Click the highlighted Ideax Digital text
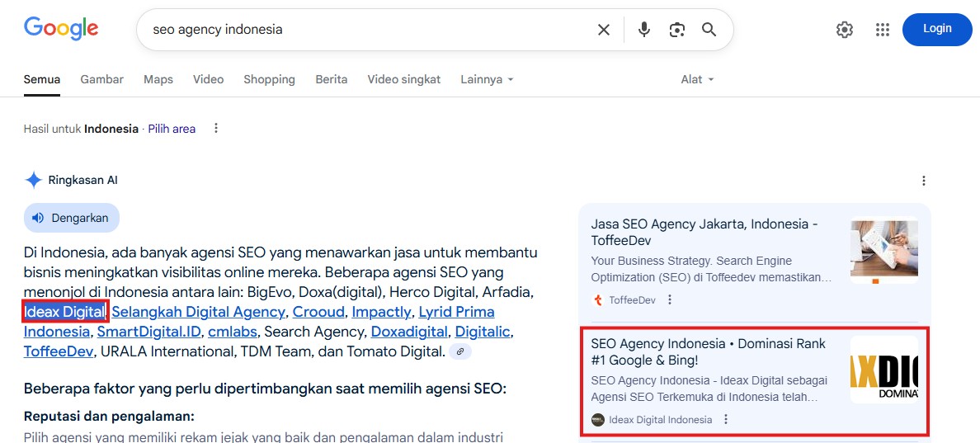Viewport: 980px width, 443px height. (64, 311)
